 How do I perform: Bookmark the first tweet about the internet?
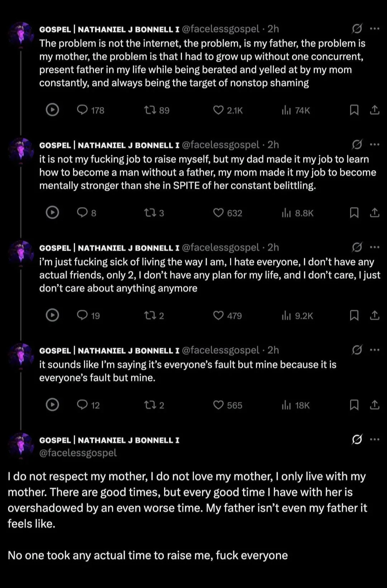(354, 110)
